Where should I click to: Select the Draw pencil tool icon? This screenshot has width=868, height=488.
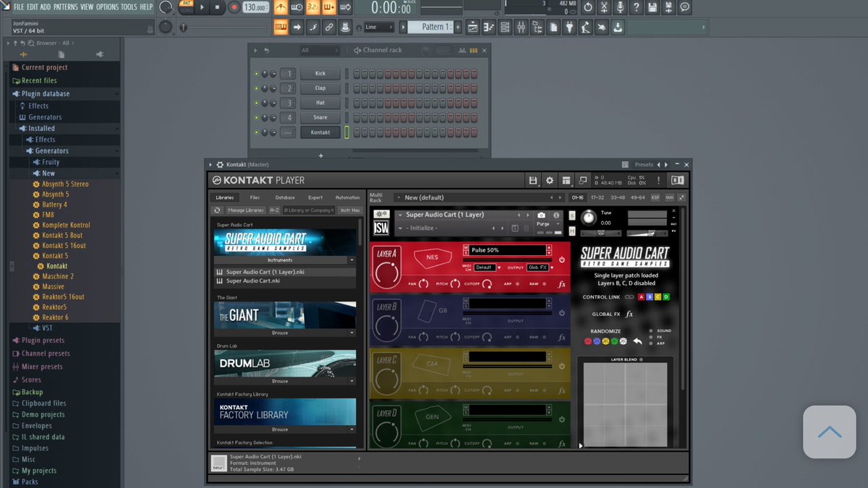(x=312, y=27)
